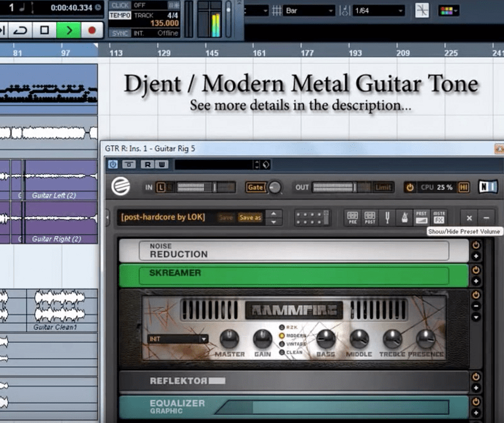This screenshot has height=423, width=504.
Task: Toggle the SYNC button
Action: (x=120, y=33)
